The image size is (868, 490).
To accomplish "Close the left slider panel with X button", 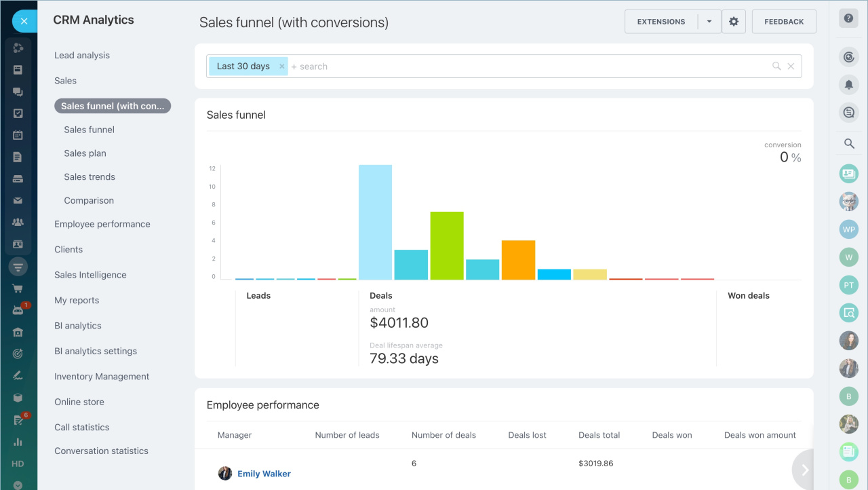I will (24, 21).
